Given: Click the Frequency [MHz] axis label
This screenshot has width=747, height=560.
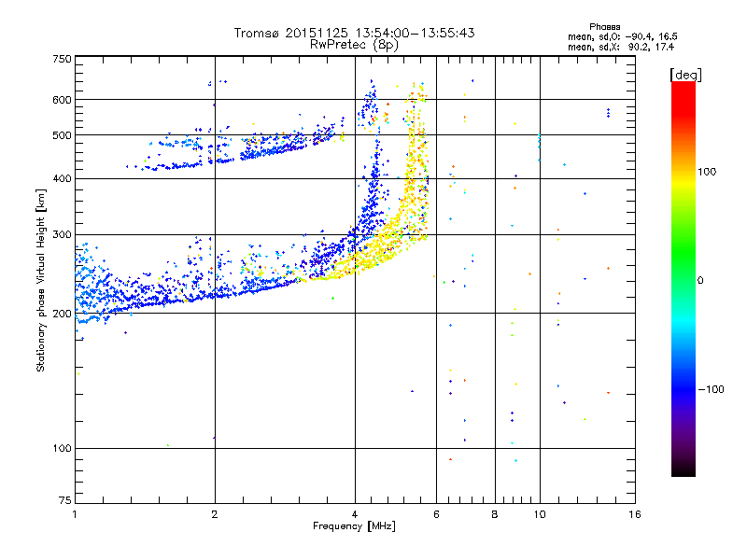Looking at the screenshot, I should 354,526.
